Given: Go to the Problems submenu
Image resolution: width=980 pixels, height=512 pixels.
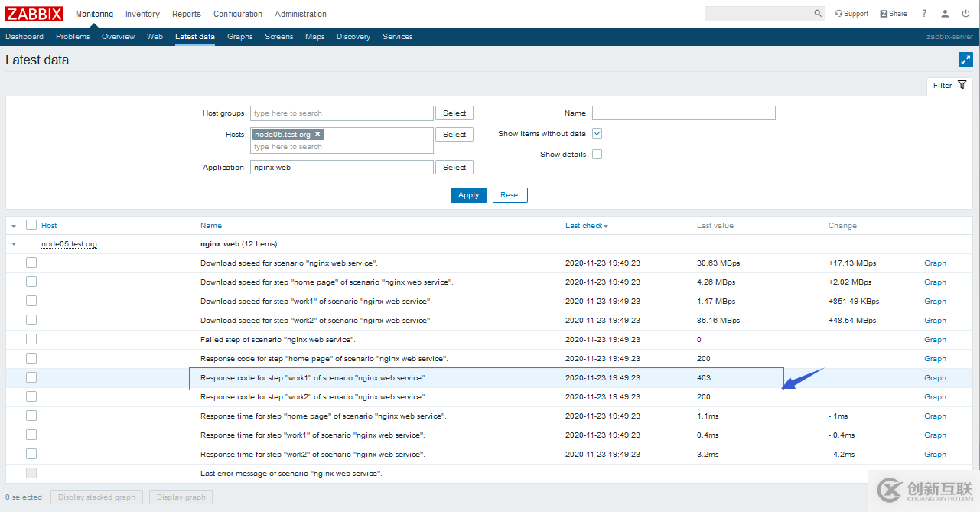Looking at the screenshot, I should [x=73, y=36].
